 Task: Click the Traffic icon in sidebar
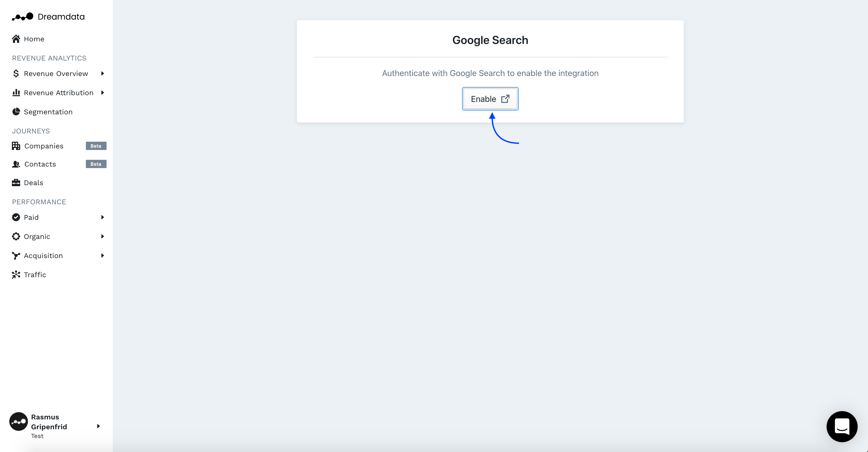[x=16, y=275]
